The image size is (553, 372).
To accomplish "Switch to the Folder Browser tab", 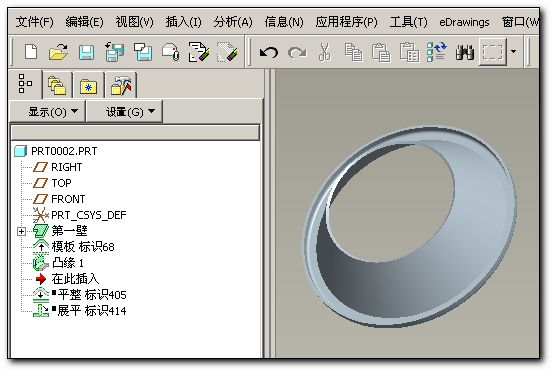I will click(x=57, y=85).
